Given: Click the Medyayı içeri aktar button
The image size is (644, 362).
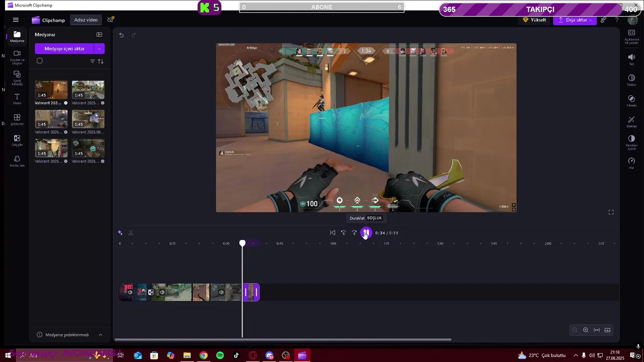Looking at the screenshot, I should pyautogui.click(x=64, y=49).
